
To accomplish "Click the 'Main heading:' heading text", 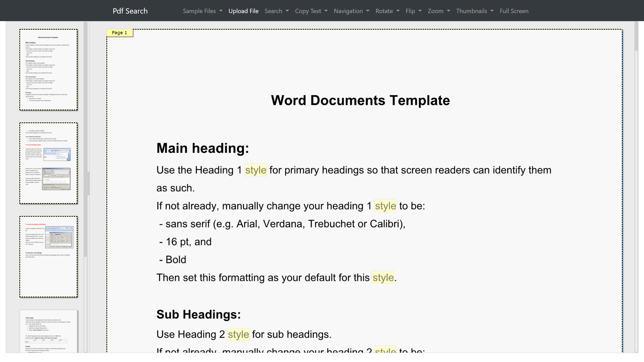I will tap(203, 148).
